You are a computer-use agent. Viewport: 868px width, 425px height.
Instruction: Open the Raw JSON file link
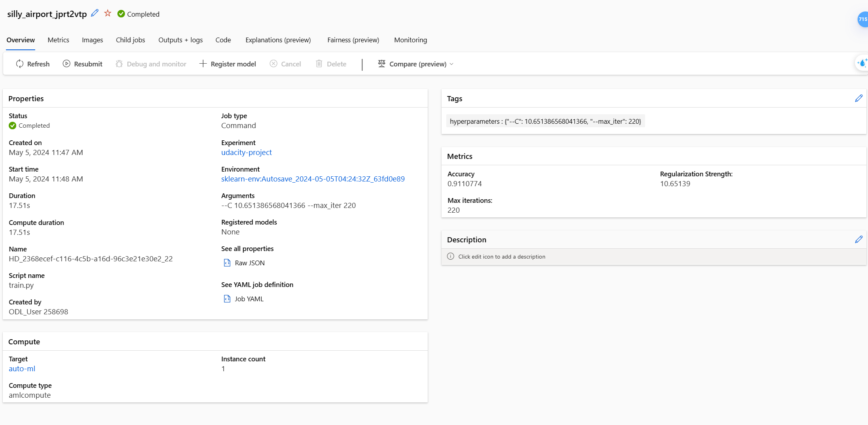(244, 263)
